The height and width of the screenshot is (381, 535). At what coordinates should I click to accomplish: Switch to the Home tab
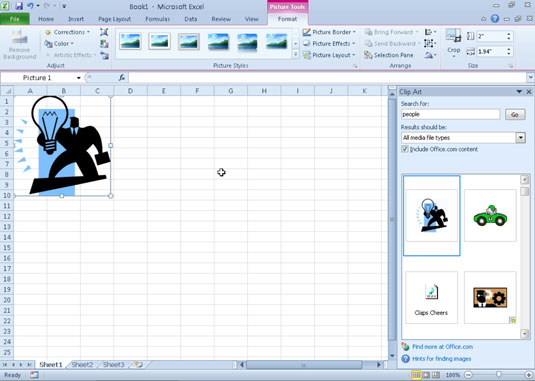pyautogui.click(x=46, y=19)
